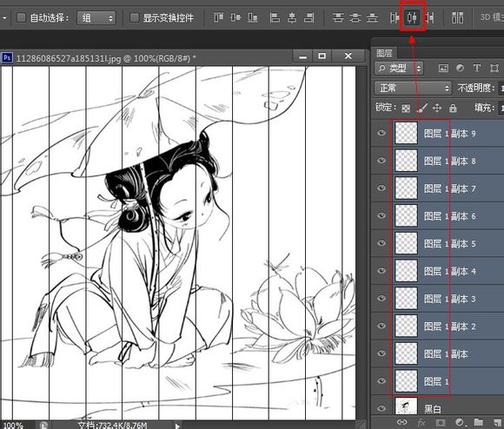
Task: Lock position move icon
Action: [437, 108]
